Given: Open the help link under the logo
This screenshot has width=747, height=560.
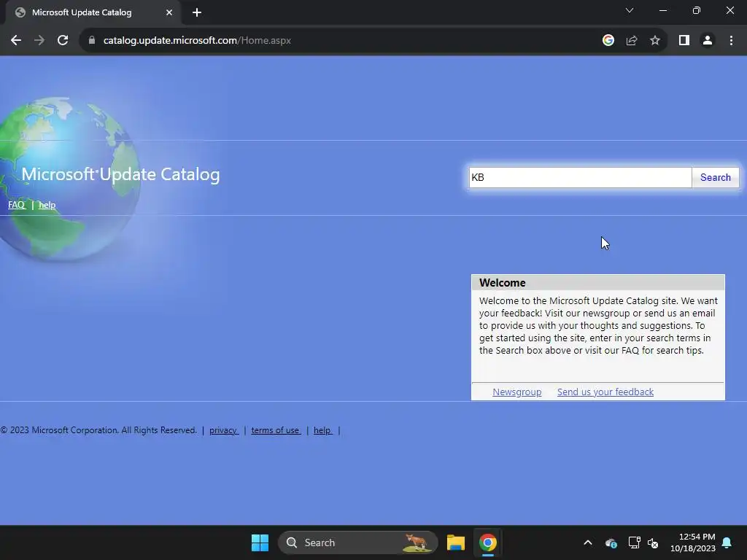Looking at the screenshot, I should (x=47, y=205).
